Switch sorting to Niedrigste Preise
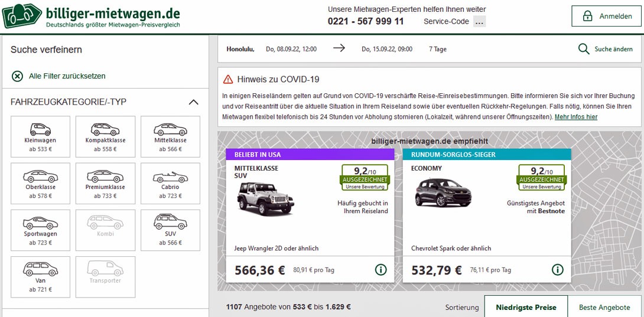Image resolution: width=644 pixels, height=317 pixels. 526,307
